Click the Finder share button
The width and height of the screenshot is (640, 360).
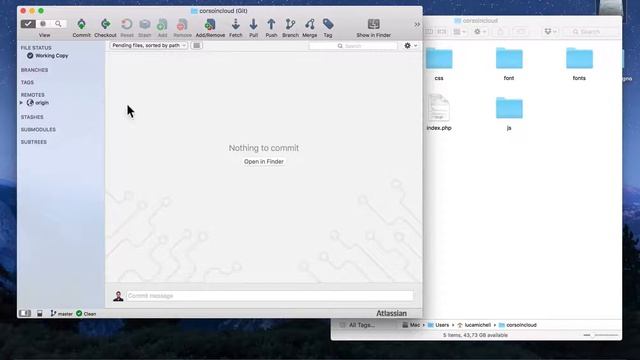pos(500,31)
